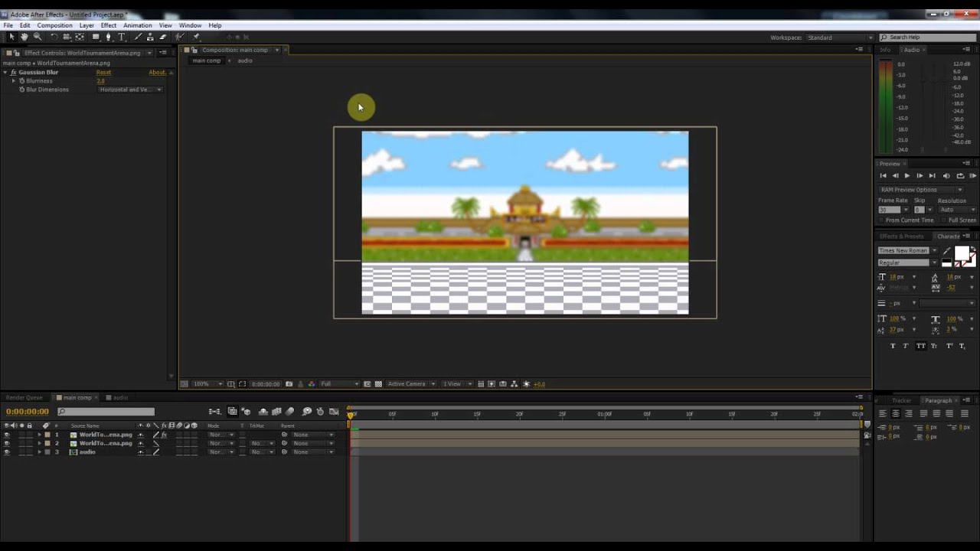Click the timeline search field
Image resolution: width=980 pixels, height=551 pixels.
click(106, 412)
